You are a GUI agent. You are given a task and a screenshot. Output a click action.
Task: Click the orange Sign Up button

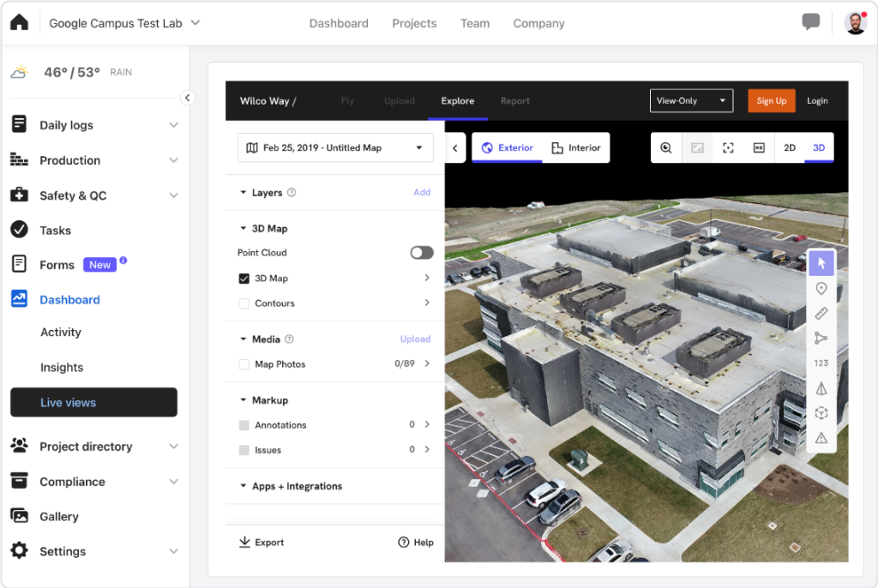(x=771, y=101)
